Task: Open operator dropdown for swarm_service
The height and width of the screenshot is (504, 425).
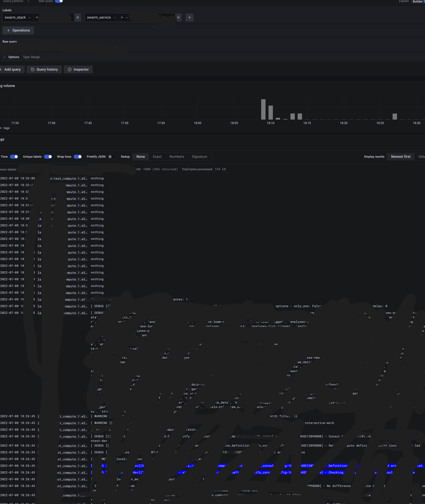Action: 124,18
